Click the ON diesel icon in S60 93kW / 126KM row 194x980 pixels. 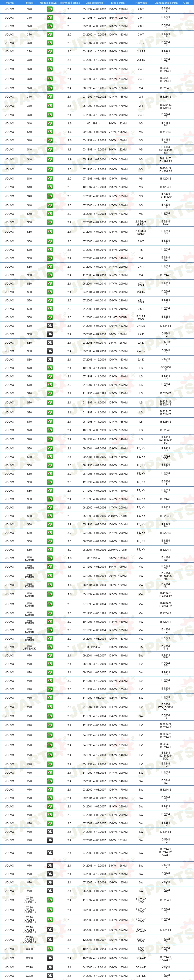(50, 342)
